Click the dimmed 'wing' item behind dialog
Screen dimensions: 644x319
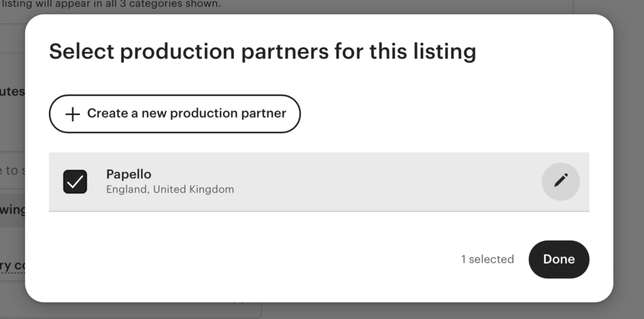click(13, 210)
